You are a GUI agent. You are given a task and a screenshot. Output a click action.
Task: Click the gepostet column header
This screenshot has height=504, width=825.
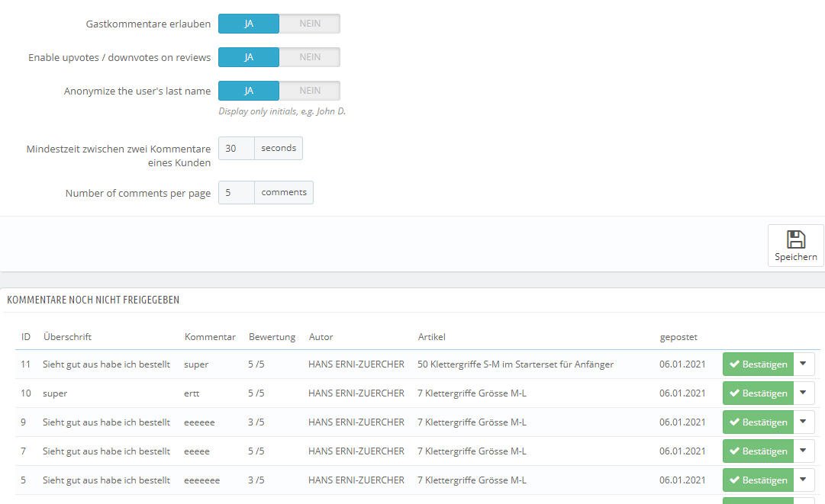click(678, 338)
